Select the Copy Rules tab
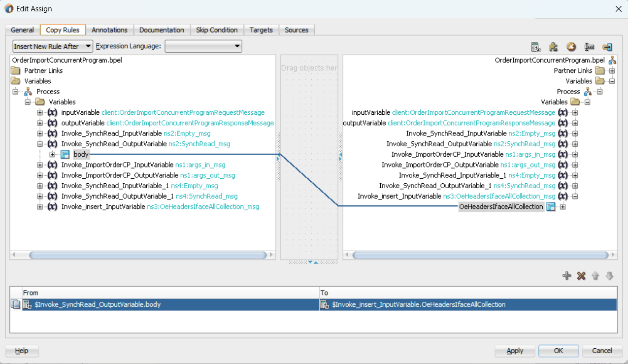This screenshot has height=364, width=628. pyautogui.click(x=63, y=30)
